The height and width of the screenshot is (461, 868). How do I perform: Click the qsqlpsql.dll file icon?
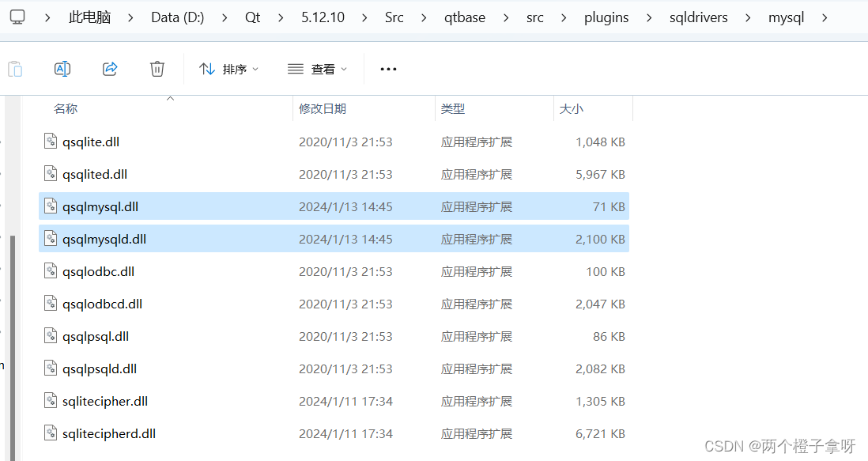pos(51,336)
